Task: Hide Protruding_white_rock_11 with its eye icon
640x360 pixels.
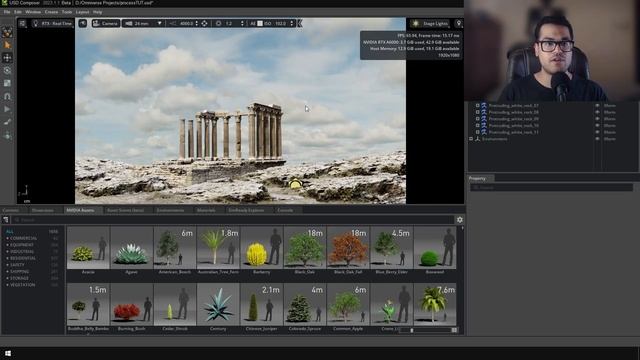Action: click(x=598, y=132)
